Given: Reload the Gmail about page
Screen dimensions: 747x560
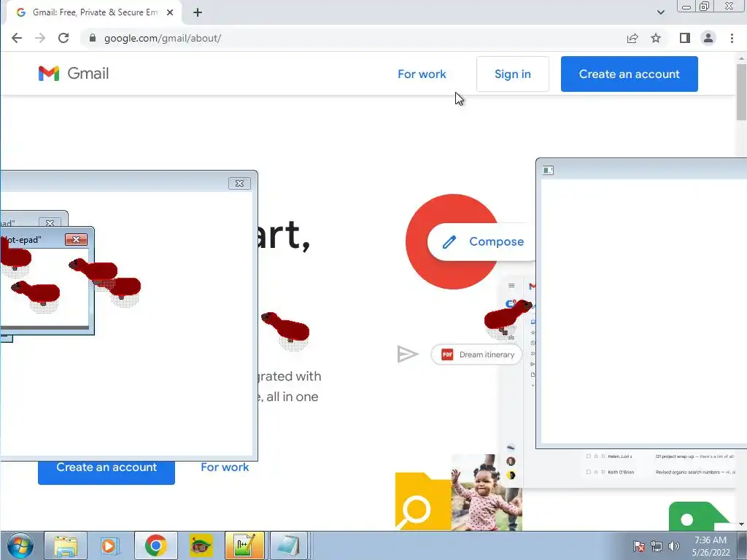Looking at the screenshot, I should click(63, 38).
